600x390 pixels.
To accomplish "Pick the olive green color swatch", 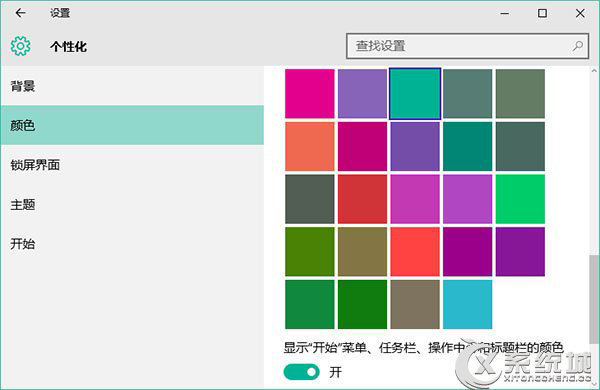I will click(310, 252).
